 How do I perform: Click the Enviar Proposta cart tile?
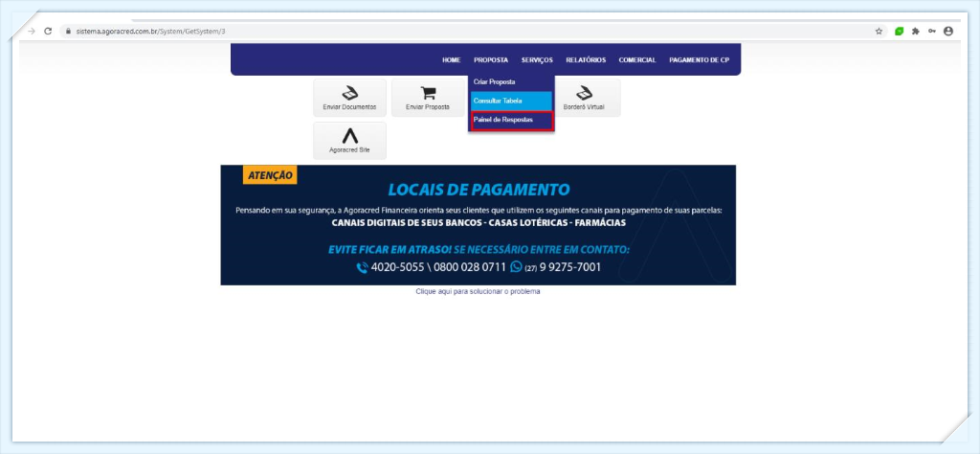(x=428, y=98)
